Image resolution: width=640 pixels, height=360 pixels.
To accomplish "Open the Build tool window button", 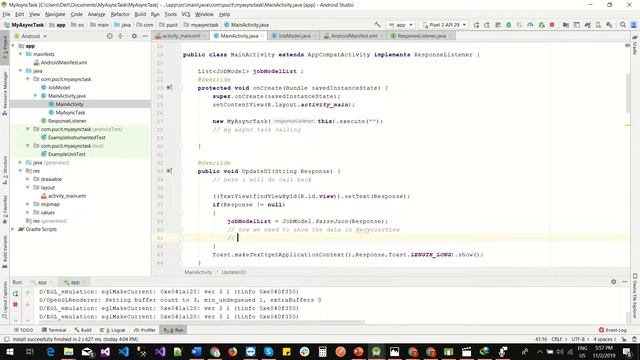I will tap(83, 330).
